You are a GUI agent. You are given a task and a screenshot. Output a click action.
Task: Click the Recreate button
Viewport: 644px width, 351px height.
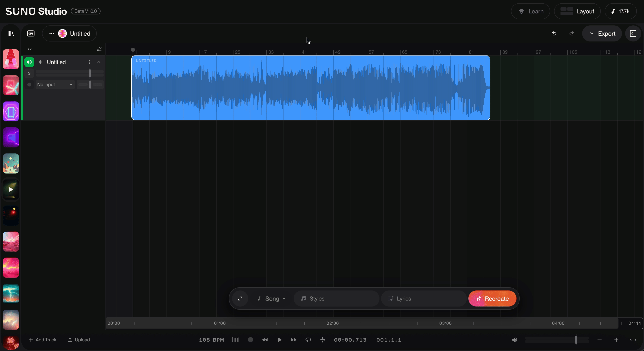(x=492, y=299)
